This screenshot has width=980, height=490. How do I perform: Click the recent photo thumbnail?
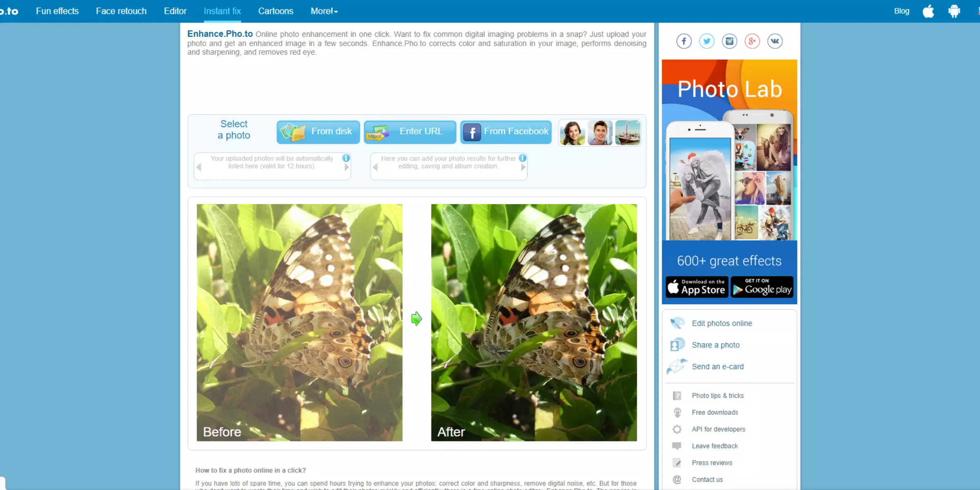572,132
